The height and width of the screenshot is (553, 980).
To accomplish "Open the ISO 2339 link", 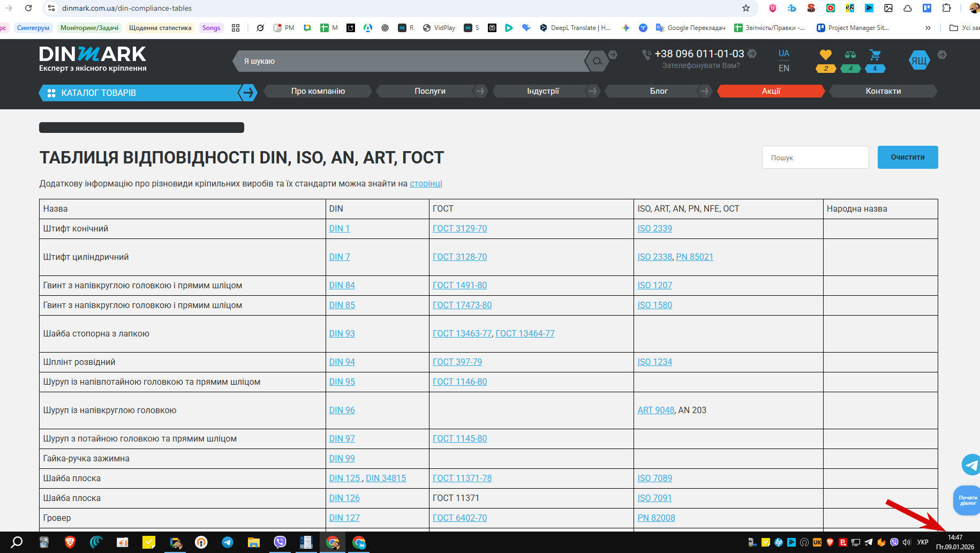I will (655, 228).
